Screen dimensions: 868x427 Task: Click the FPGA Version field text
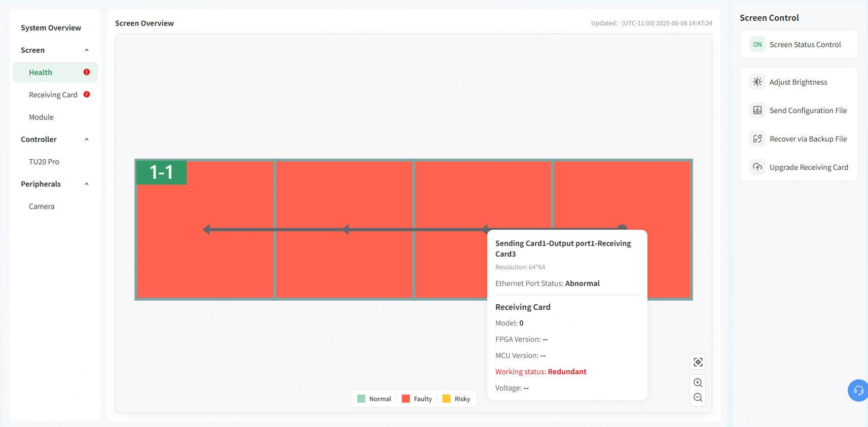(x=521, y=339)
